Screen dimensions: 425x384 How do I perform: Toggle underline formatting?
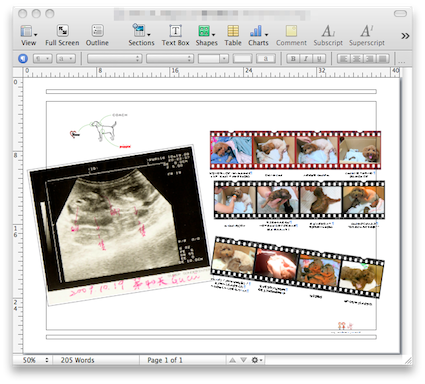tap(319, 59)
